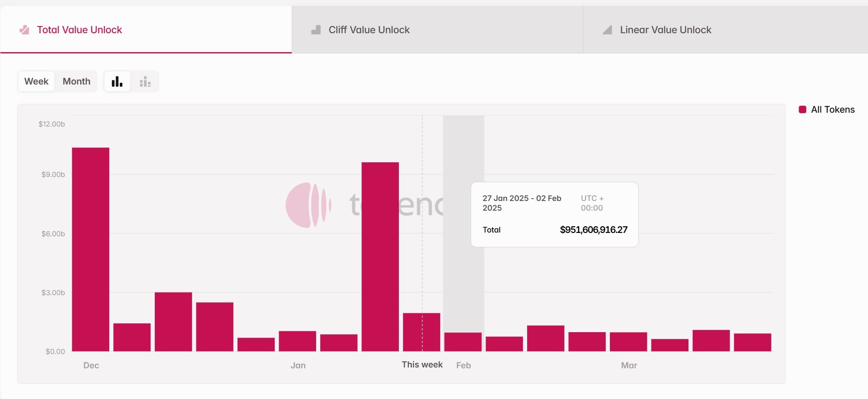
Task: Click the $0.00 y-axis label
Action: (x=55, y=351)
